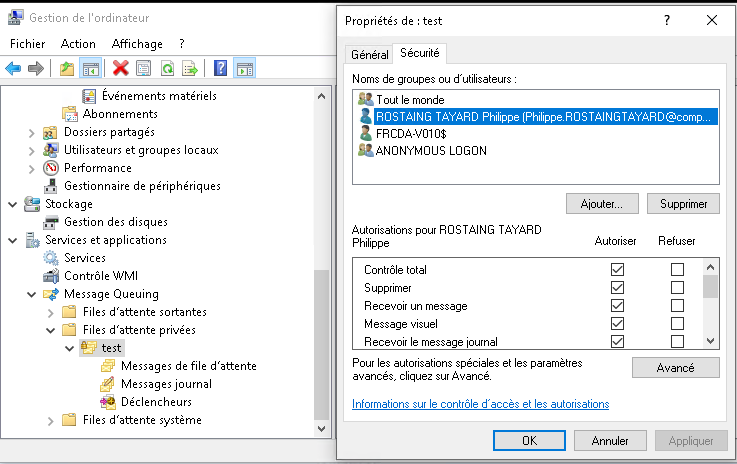This screenshot has width=737, height=464.
Task: Select the ANONYMOUS LOGON group entry
Action: tap(431, 151)
